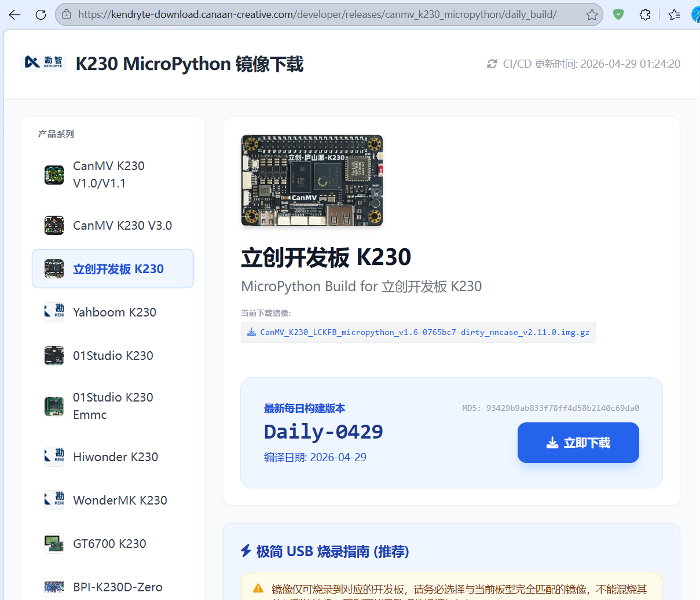Go back with the browser back arrow
Viewport: 700px width, 600px height.
tap(14, 14)
